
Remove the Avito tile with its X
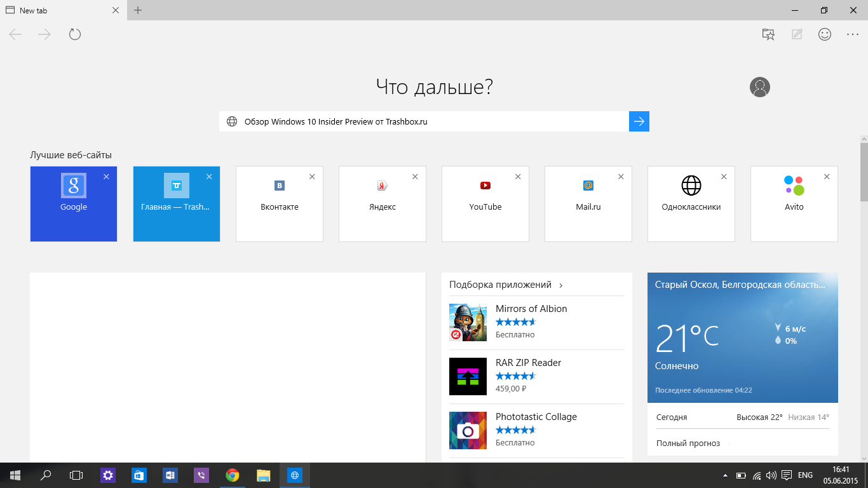(827, 177)
